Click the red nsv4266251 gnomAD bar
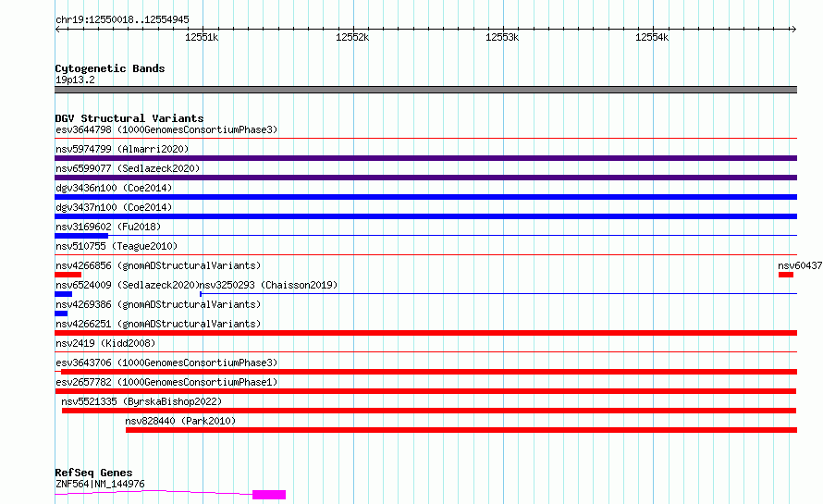The height and width of the screenshot is (504, 823). point(425,333)
